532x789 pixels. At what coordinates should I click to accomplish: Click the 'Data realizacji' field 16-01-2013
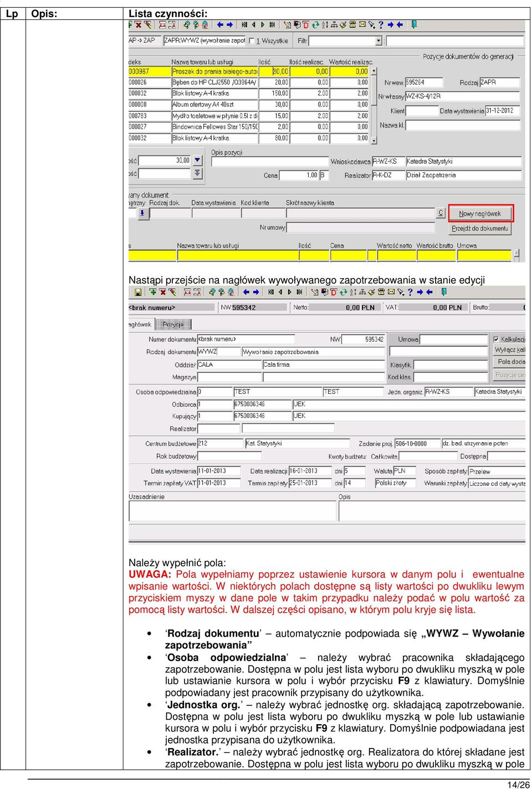click(310, 471)
